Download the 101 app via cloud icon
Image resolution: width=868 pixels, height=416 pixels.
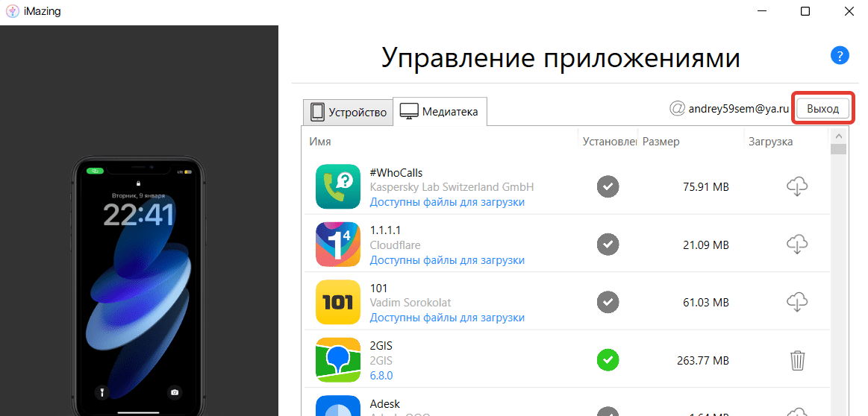tap(797, 302)
